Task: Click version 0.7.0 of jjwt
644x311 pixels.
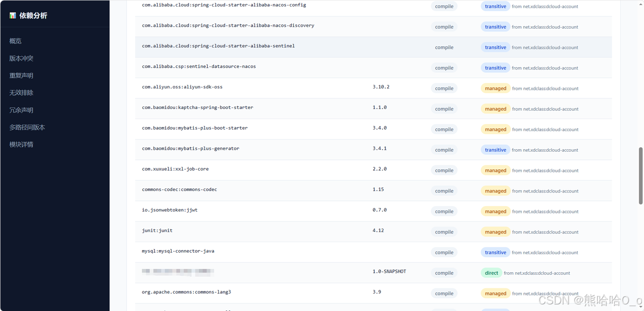Action: click(380, 210)
